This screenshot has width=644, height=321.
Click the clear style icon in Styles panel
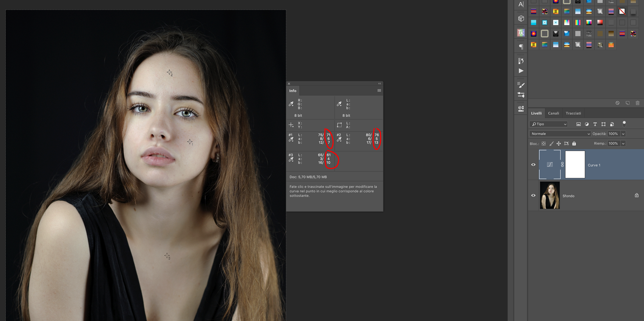pyautogui.click(x=617, y=103)
